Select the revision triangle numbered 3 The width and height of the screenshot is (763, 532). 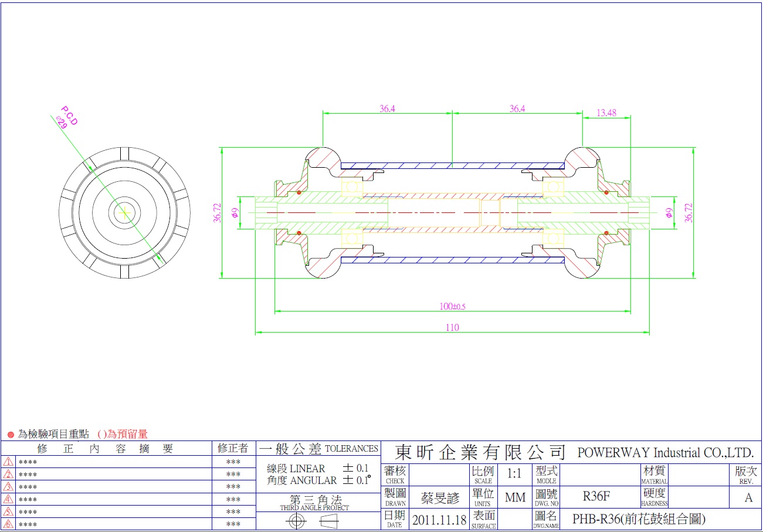pos(8,487)
